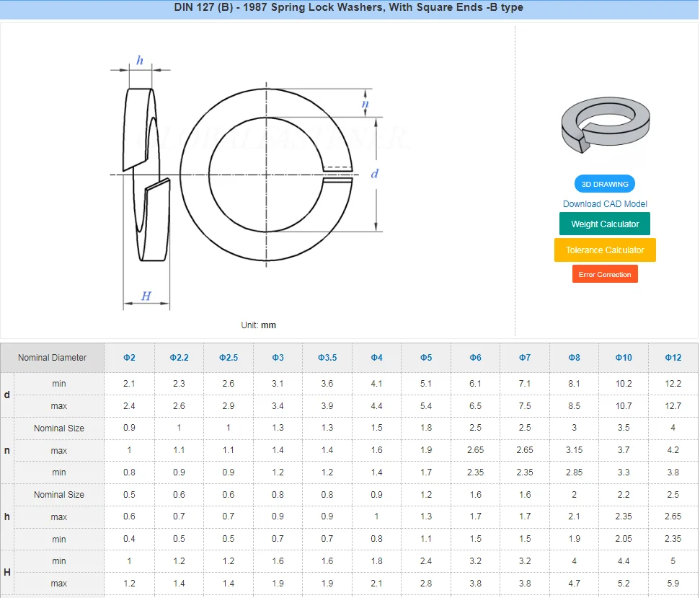Select the Φ2 column header
The image size is (700, 598).
pyautogui.click(x=129, y=358)
